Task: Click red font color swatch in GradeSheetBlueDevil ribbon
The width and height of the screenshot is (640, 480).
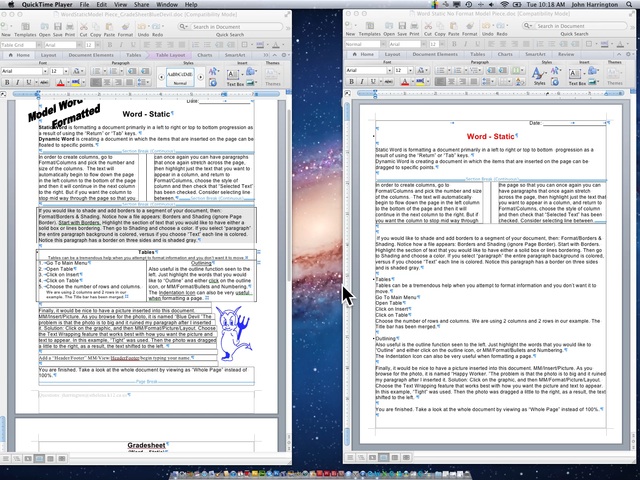Action: tap(60, 82)
